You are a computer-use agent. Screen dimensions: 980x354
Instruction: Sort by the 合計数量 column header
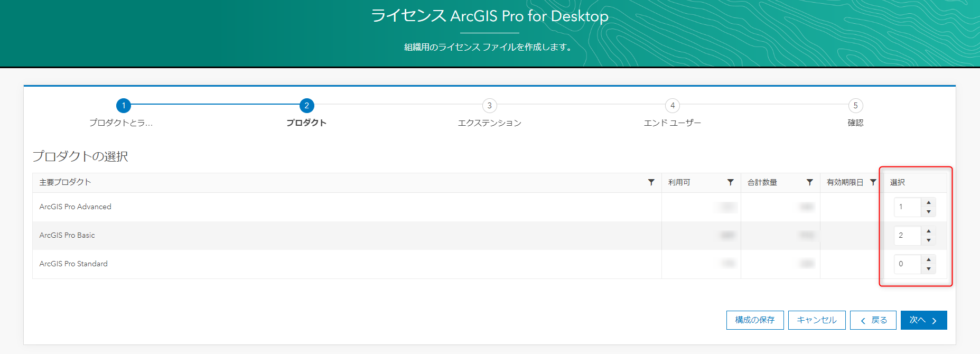[x=762, y=182]
